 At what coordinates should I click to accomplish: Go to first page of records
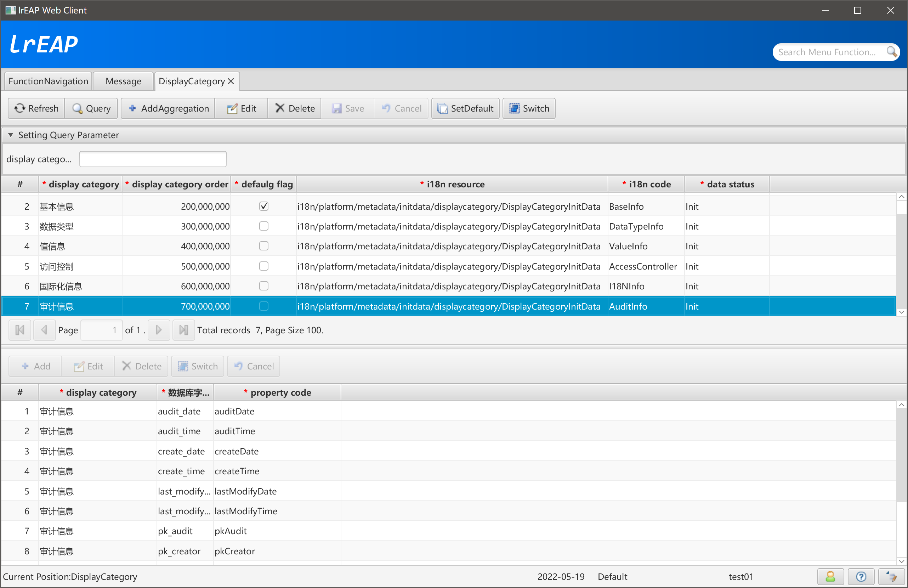click(20, 330)
